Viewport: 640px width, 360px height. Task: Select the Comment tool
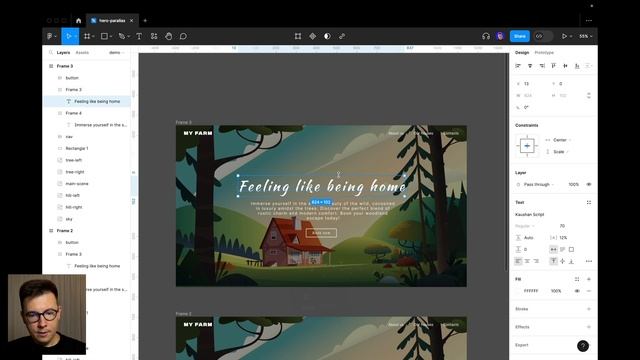(183, 36)
